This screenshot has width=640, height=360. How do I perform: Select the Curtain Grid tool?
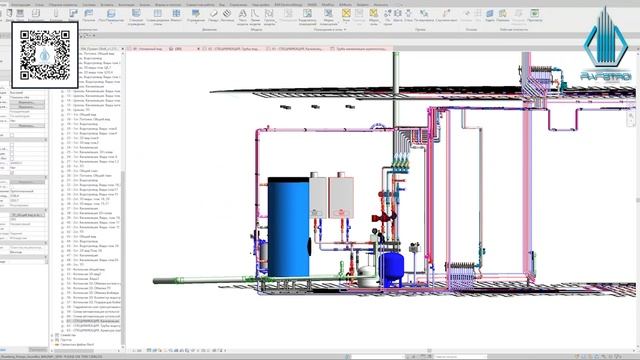point(157,17)
